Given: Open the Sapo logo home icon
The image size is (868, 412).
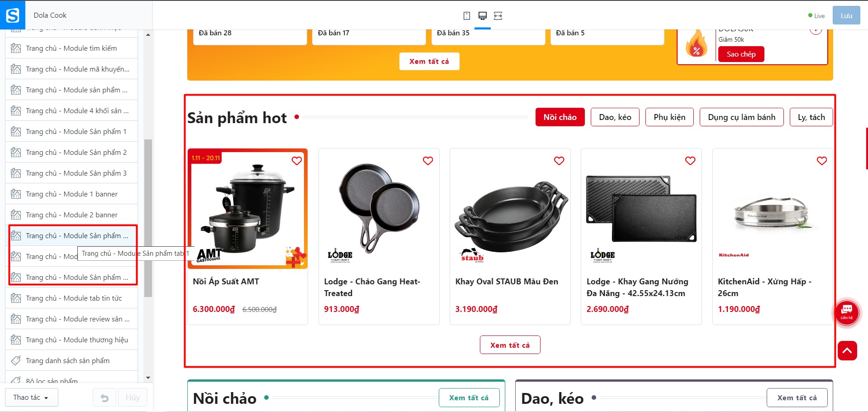Looking at the screenshot, I should [x=13, y=15].
